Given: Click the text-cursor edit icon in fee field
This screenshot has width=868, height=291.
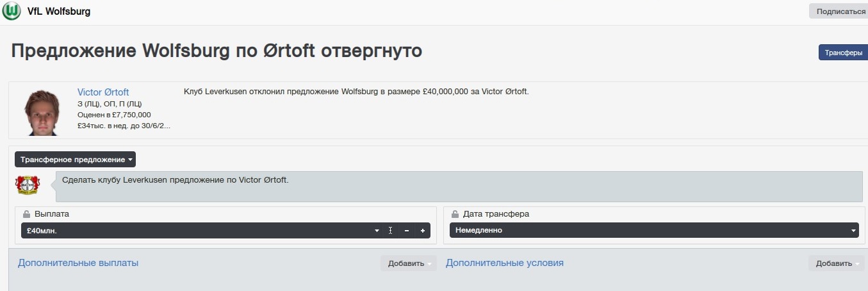Looking at the screenshot, I should 390,231.
